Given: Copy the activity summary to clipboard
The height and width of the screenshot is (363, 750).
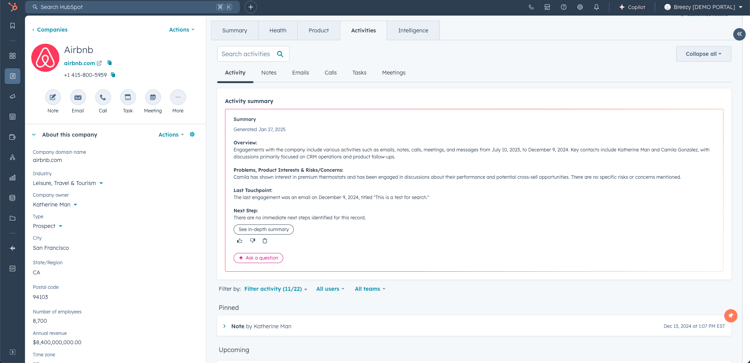Looking at the screenshot, I should click(265, 241).
